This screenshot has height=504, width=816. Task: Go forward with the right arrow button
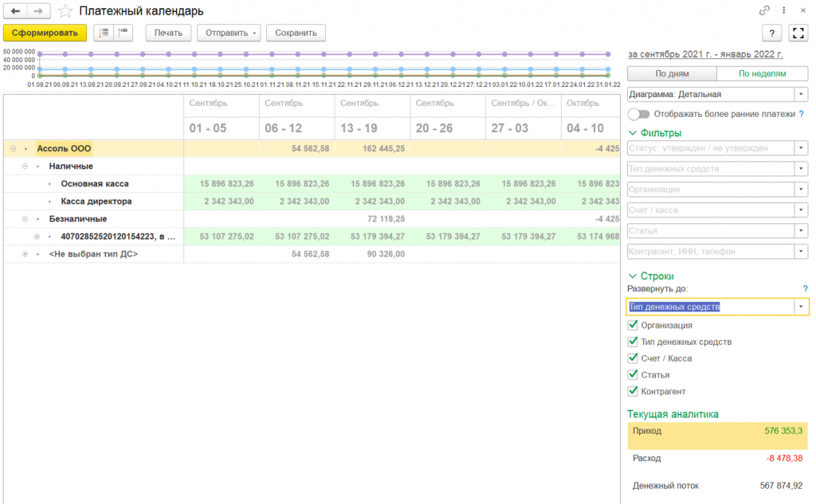pyautogui.click(x=38, y=10)
